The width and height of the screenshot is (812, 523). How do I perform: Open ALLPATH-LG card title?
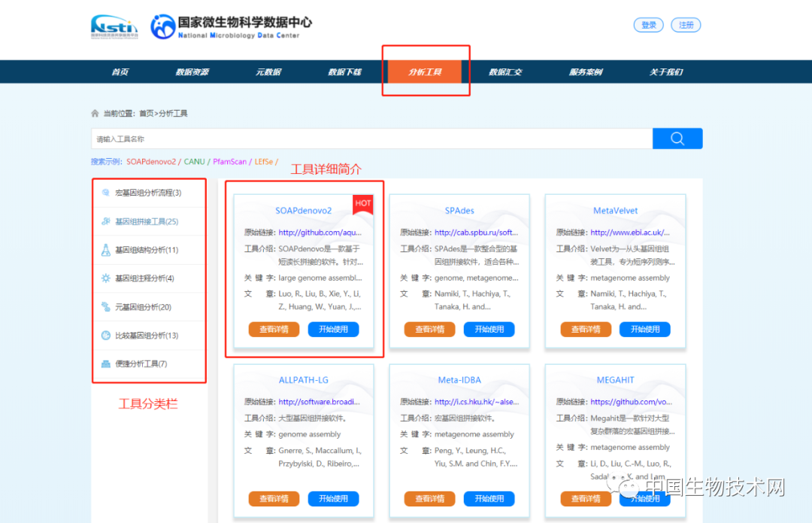pos(304,380)
